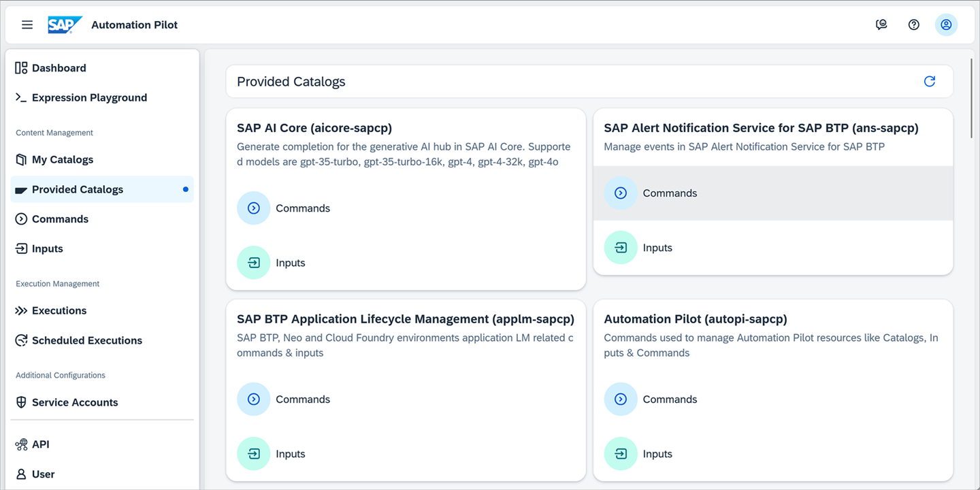This screenshot has height=490, width=980.
Task: Click the SAP BTP Application Lifecycle Management title
Action: pyautogui.click(x=406, y=319)
